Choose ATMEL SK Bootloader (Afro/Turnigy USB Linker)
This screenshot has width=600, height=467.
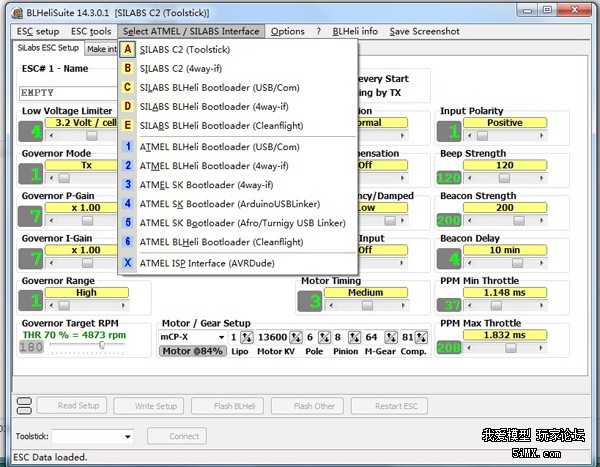point(237,223)
